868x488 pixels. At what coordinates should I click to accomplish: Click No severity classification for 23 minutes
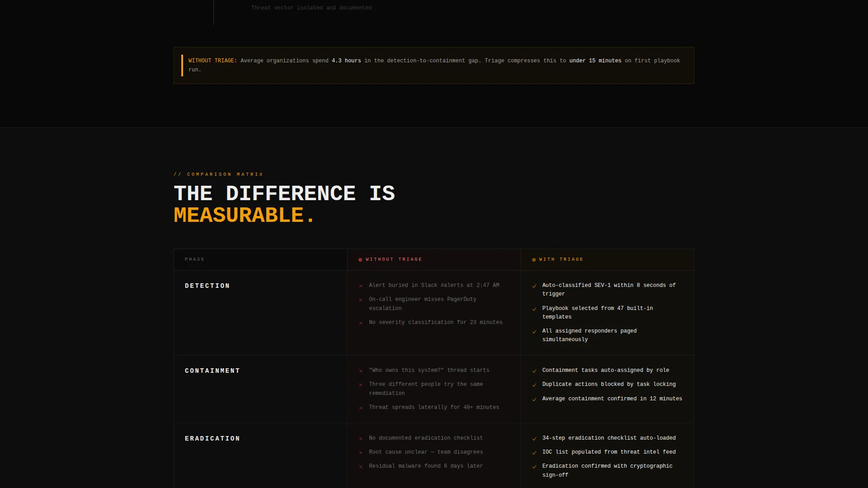436,322
